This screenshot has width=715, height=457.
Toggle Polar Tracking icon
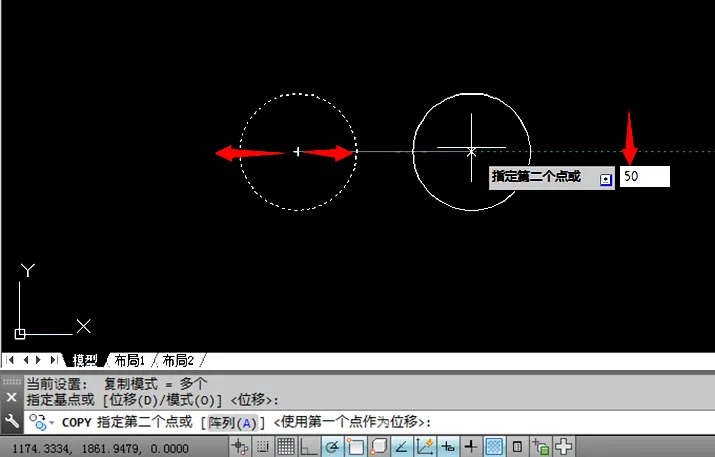point(333,447)
